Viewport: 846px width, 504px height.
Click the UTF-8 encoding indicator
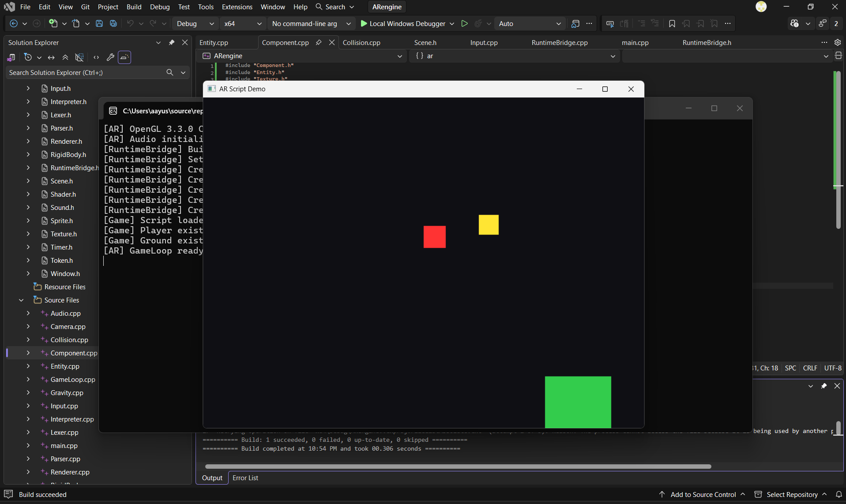(x=833, y=368)
